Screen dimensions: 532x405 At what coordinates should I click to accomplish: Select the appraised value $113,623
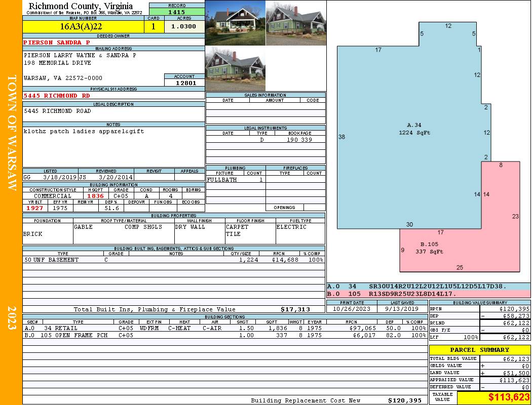coord(514,380)
